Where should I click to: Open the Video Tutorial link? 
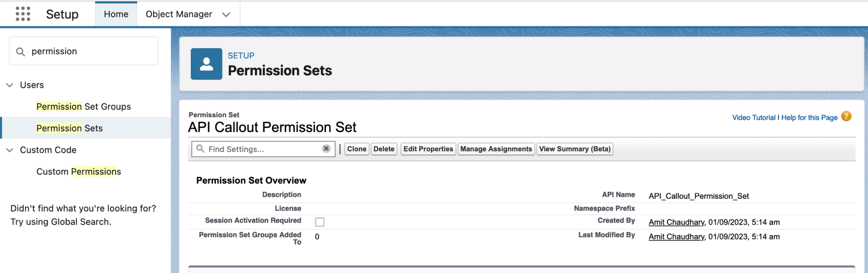pyautogui.click(x=754, y=117)
